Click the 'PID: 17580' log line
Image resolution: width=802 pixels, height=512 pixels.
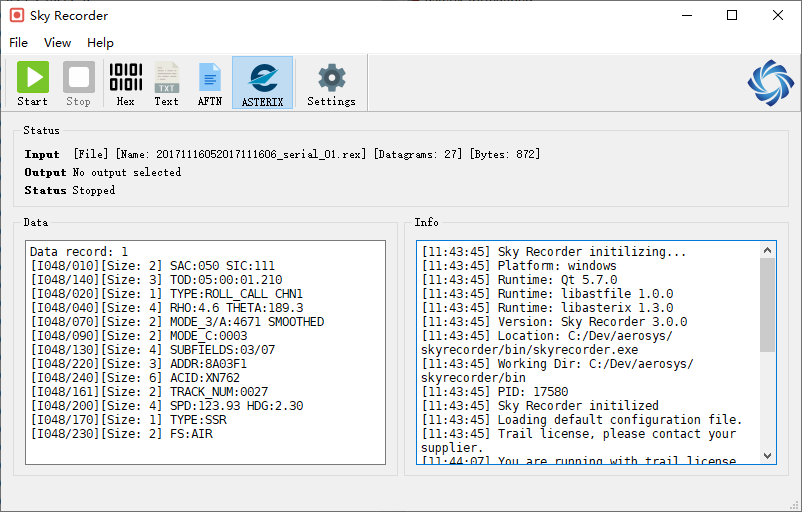coord(495,392)
